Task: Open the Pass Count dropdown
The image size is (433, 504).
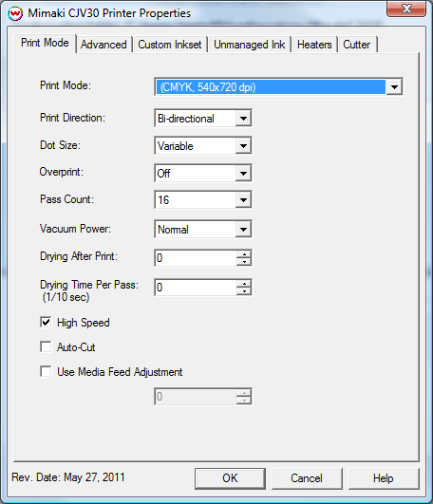Action: coord(243,200)
